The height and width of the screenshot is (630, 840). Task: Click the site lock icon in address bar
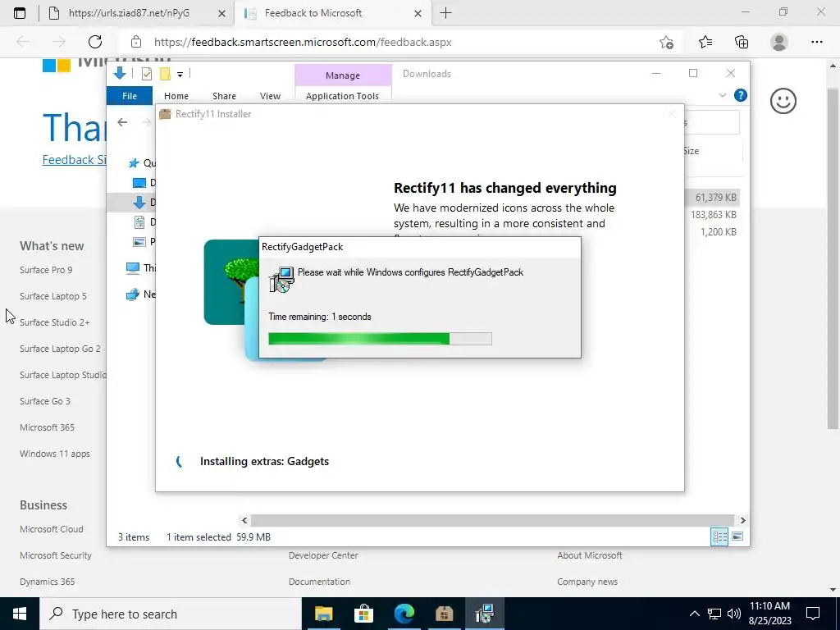(136, 42)
